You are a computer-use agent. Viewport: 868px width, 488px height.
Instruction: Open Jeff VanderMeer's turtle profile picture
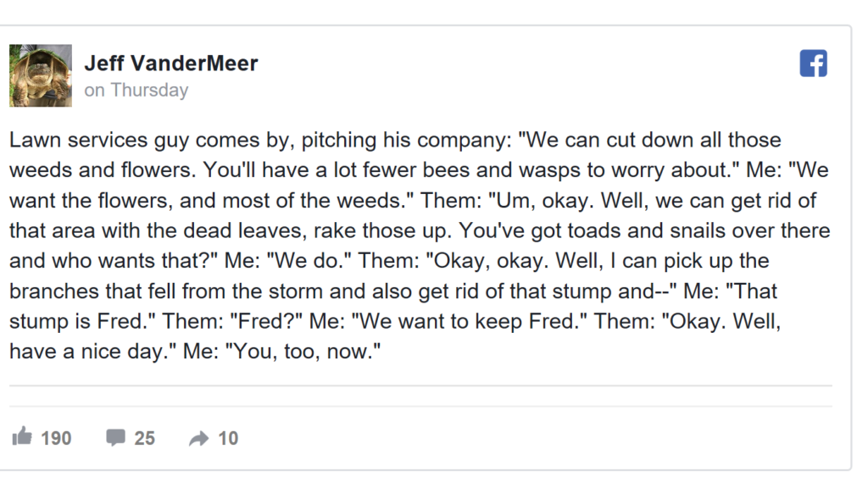click(41, 75)
